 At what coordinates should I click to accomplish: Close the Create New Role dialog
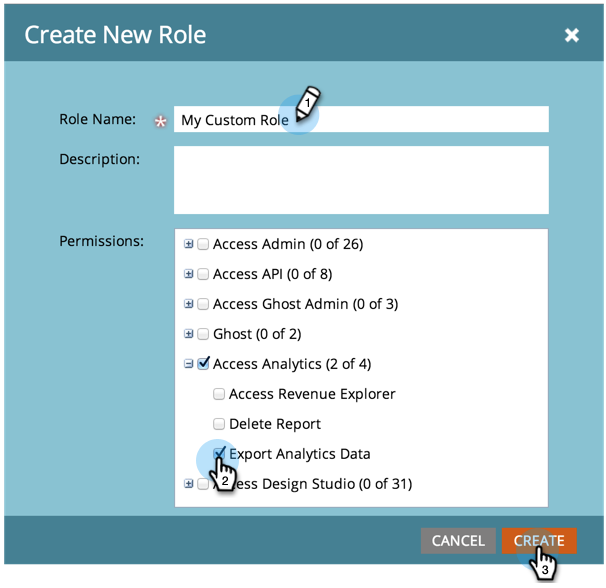click(x=572, y=35)
